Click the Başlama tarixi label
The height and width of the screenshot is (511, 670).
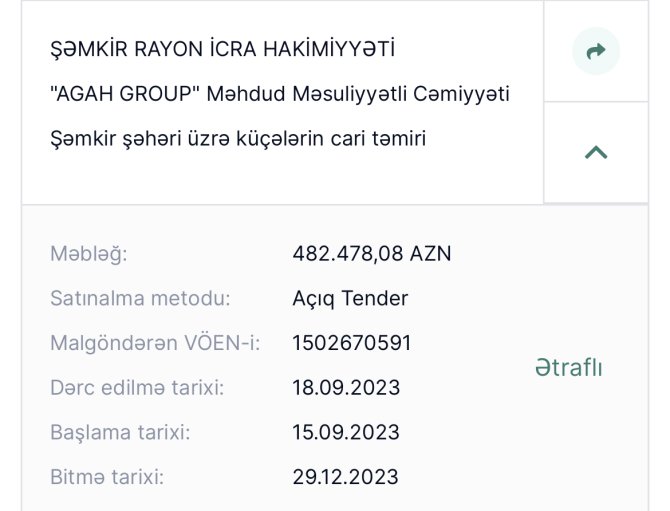point(120,432)
